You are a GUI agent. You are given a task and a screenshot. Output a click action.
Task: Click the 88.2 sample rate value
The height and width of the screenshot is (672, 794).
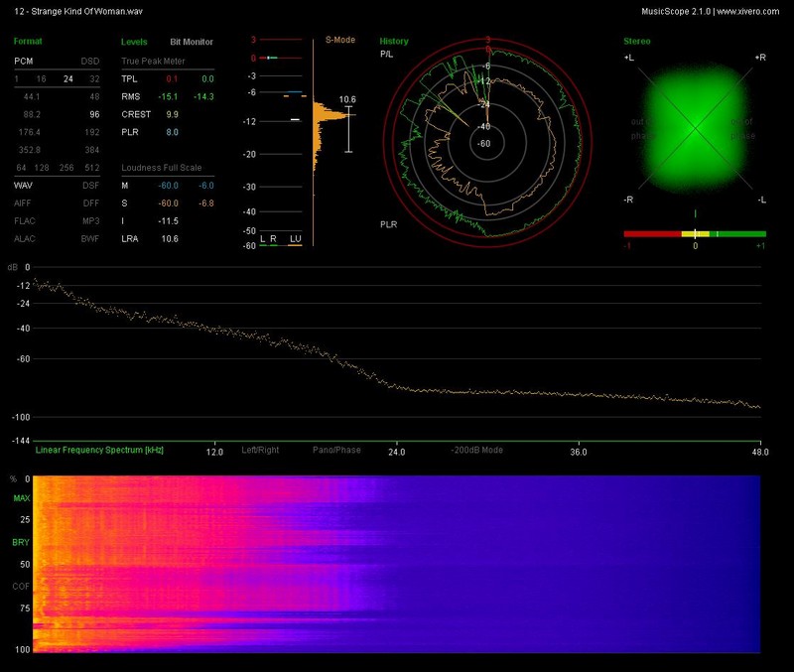[32, 114]
